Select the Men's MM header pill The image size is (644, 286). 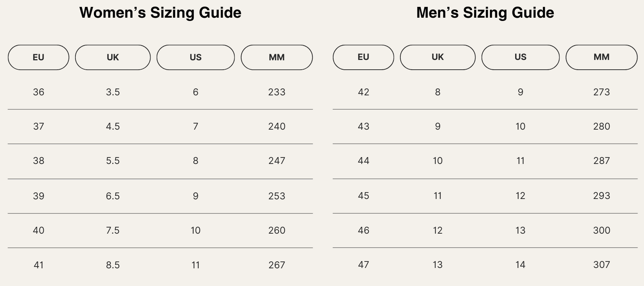coord(601,57)
